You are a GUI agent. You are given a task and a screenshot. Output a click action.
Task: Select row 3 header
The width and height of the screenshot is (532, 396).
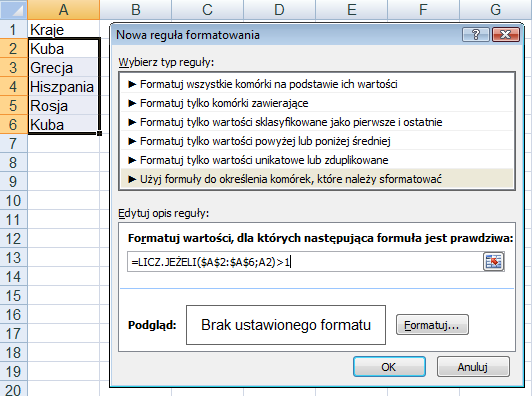14,68
